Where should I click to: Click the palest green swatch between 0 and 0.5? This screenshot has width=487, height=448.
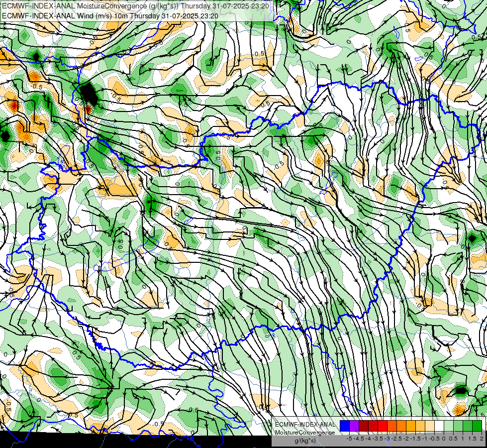click(449, 426)
